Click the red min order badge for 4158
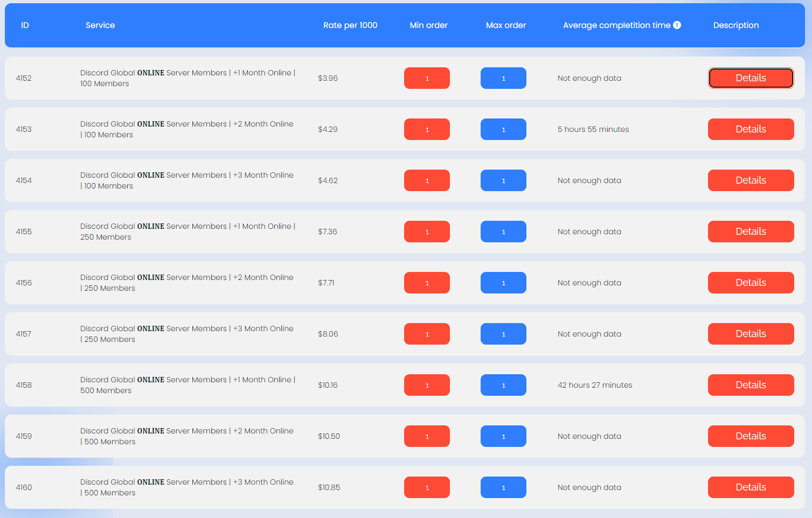This screenshot has height=518, width=812. click(x=427, y=385)
